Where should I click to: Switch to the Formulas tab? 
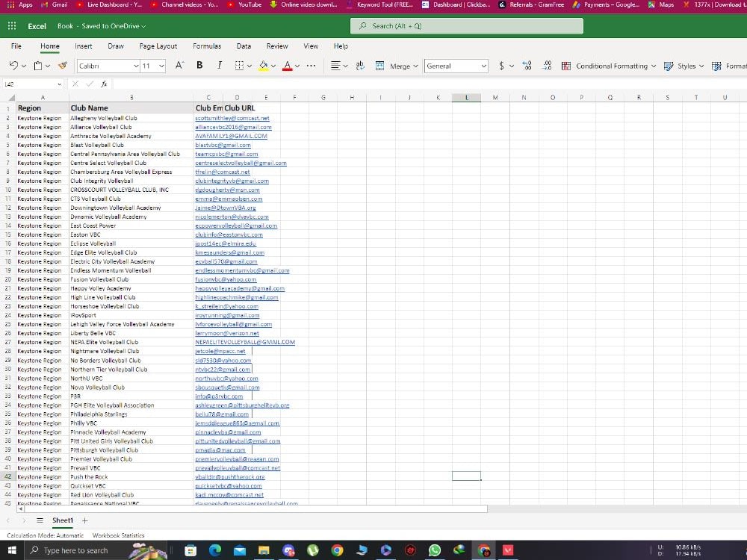click(x=207, y=46)
